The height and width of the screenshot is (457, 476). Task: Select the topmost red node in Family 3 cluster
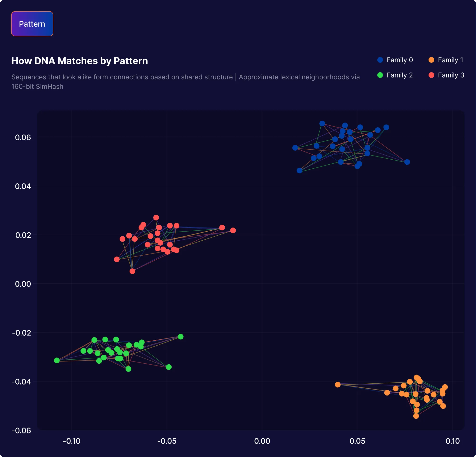156,218
